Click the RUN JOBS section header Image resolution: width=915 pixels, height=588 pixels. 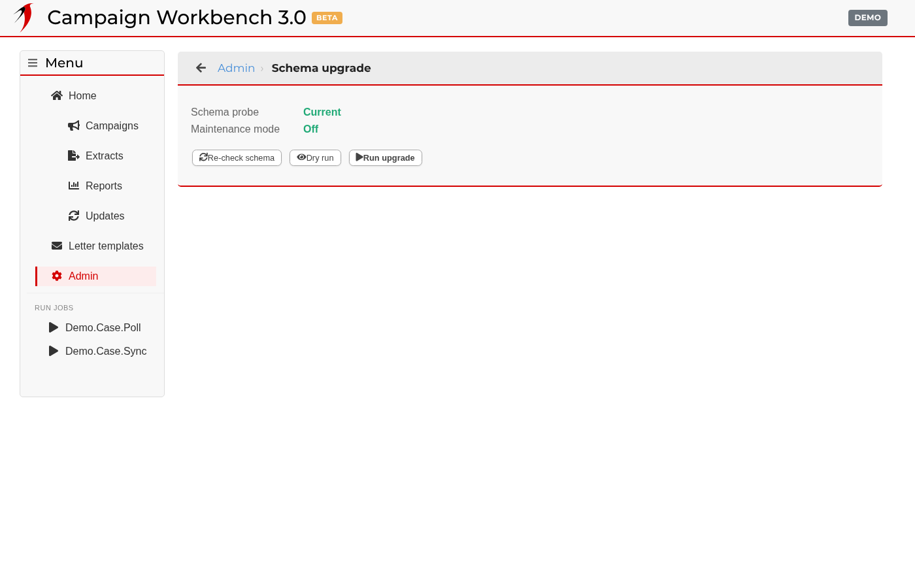tap(54, 308)
